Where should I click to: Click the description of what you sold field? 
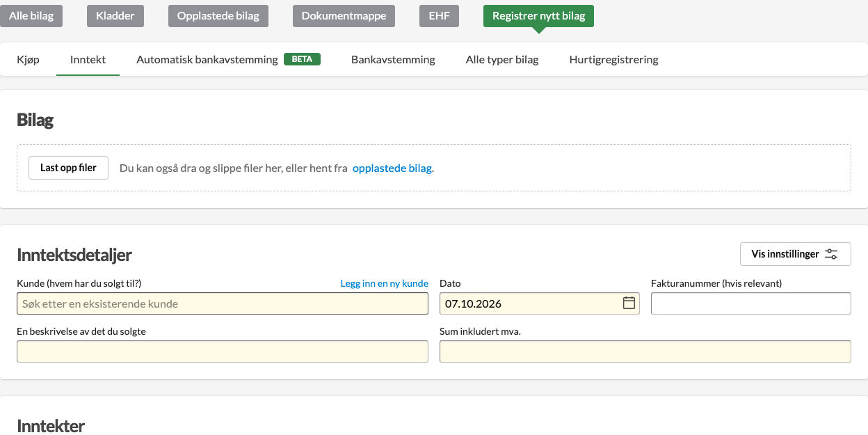click(x=223, y=351)
